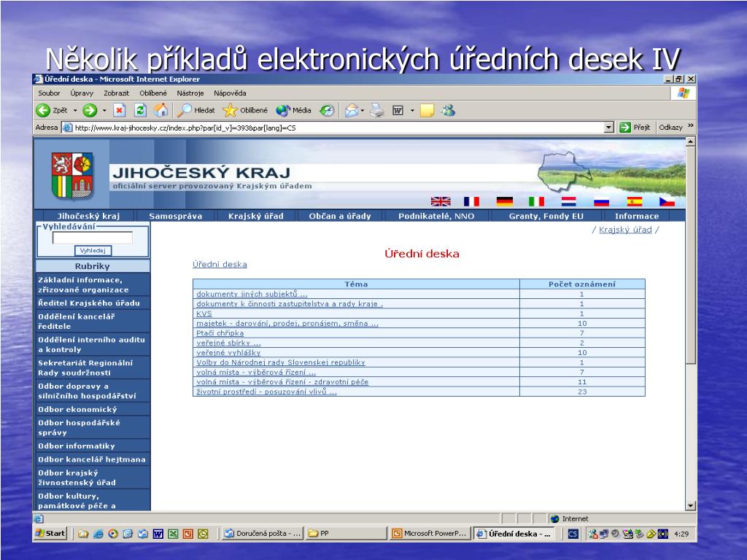Open Back button history dropdown arrow
This screenshot has width=747, height=560.
tap(75, 111)
